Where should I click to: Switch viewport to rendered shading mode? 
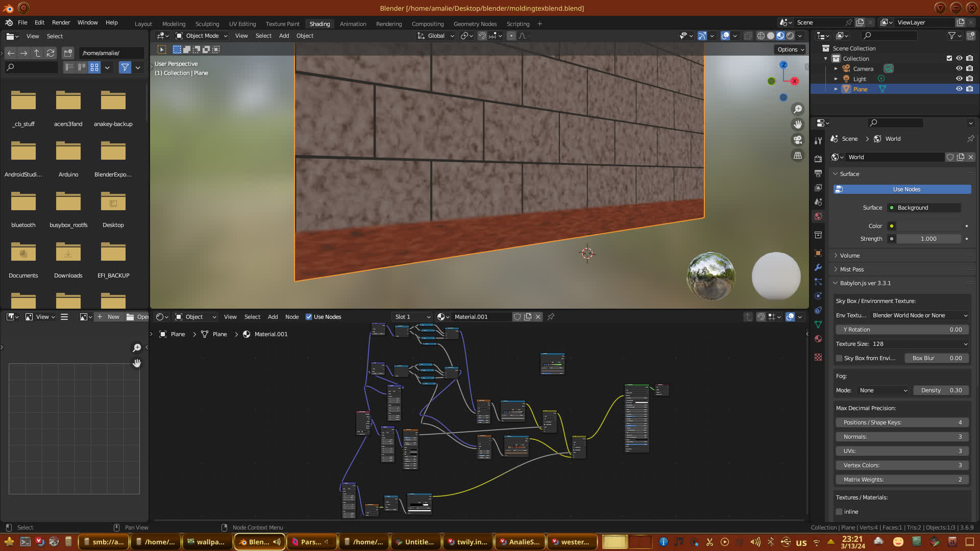point(790,36)
